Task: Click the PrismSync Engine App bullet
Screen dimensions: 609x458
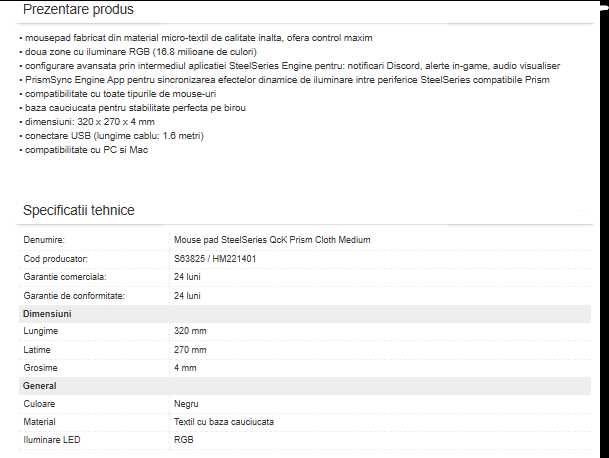Action: tap(288, 79)
